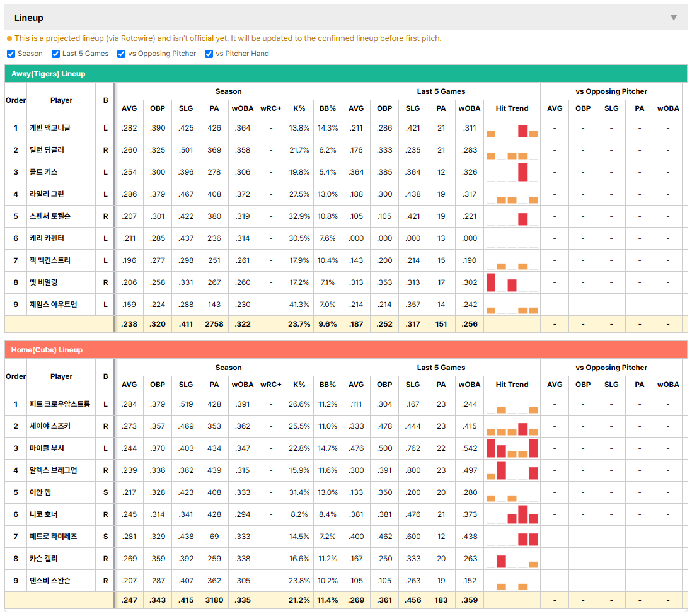Click hit trend chart for 세이야 스즈키

(512, 426)
